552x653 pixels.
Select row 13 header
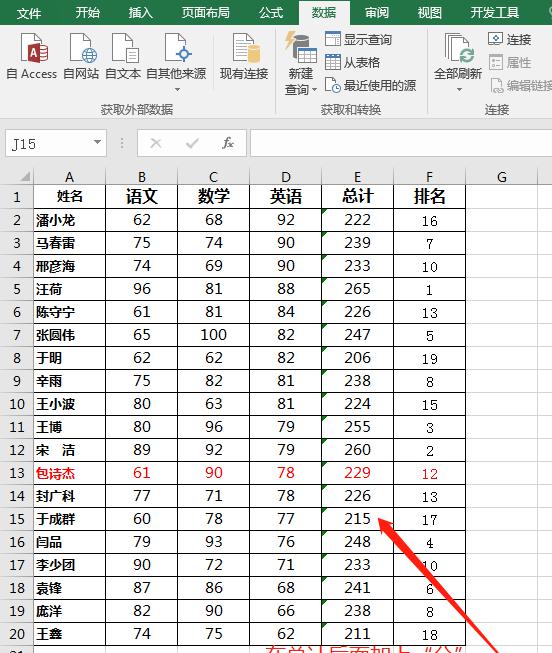pos(17,473)
